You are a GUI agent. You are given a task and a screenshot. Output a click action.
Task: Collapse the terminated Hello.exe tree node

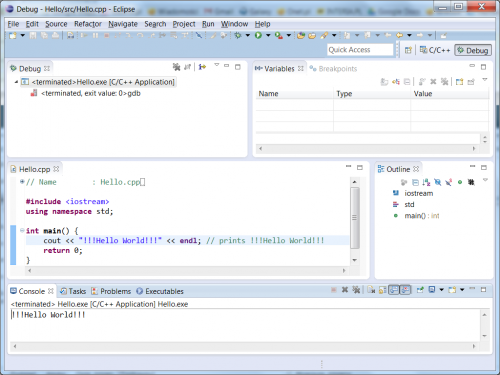click(16, 82)
